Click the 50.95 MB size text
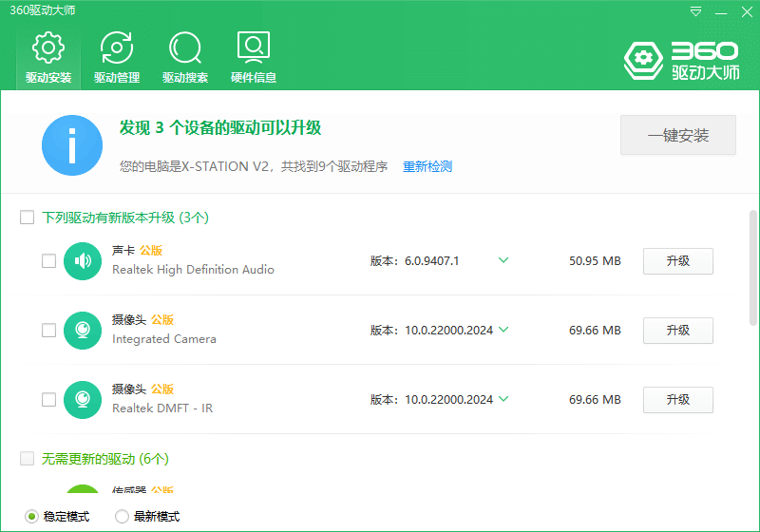The height and width of the screenshot is (532, 760). pyautogui.click(x=595, y=261)
